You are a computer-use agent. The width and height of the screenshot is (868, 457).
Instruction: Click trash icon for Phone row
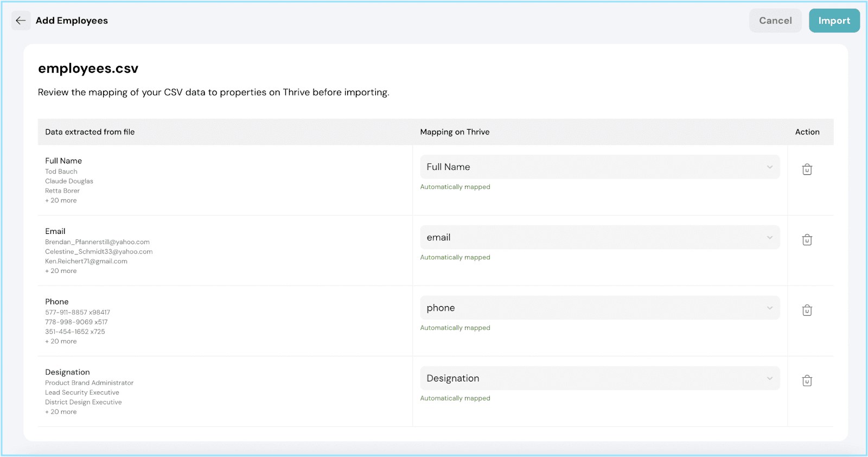(807, 310)
